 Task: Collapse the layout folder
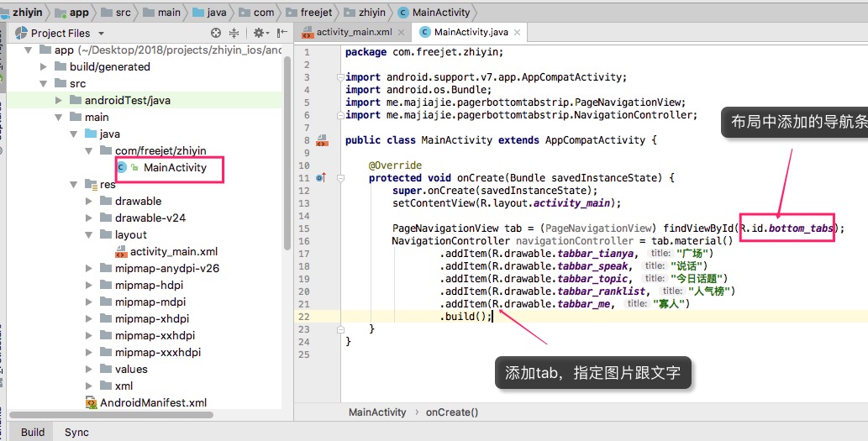(x=88, y=234)
